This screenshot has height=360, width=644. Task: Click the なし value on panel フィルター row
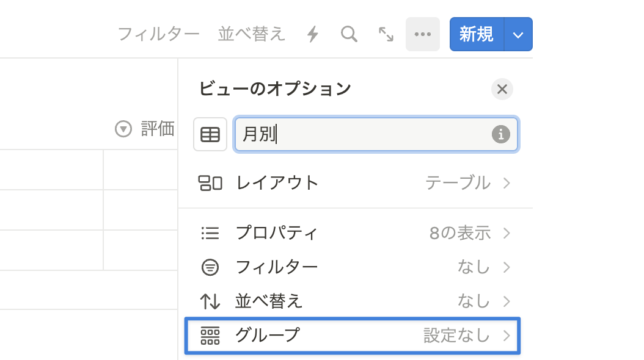474,267
